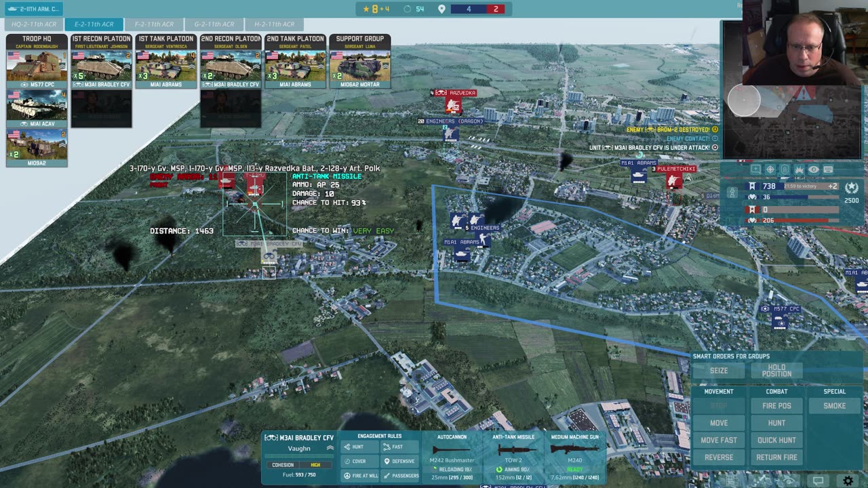The image size is (868, 488).
Task: Click the add chat message icon
Action: pos(756,169)
